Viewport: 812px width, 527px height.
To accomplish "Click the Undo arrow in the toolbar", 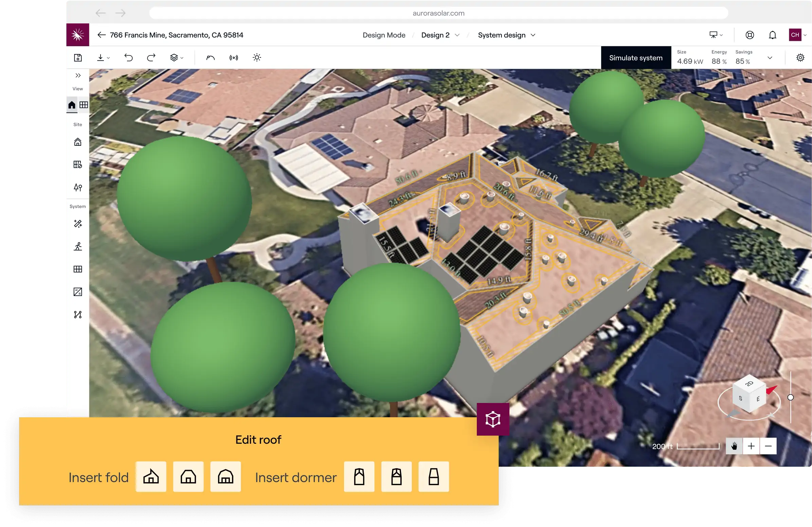I will coord(129,57).
